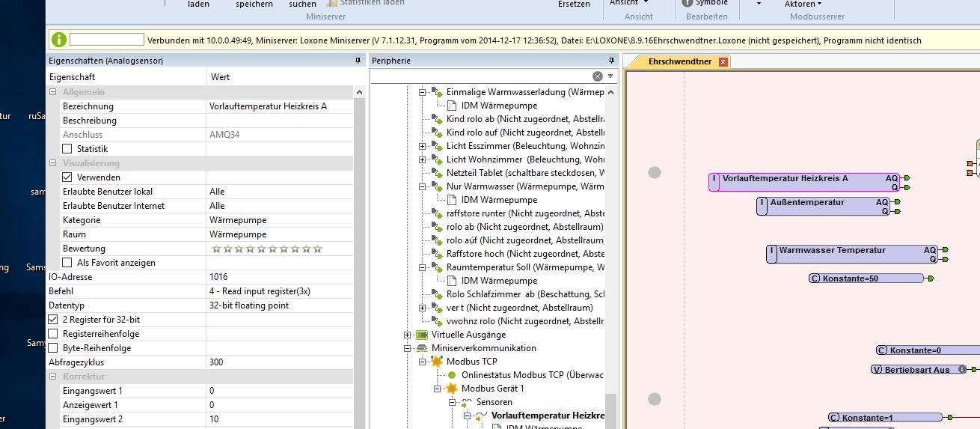Click the green info status icon
Screen dimensions: 980x429
58,40
